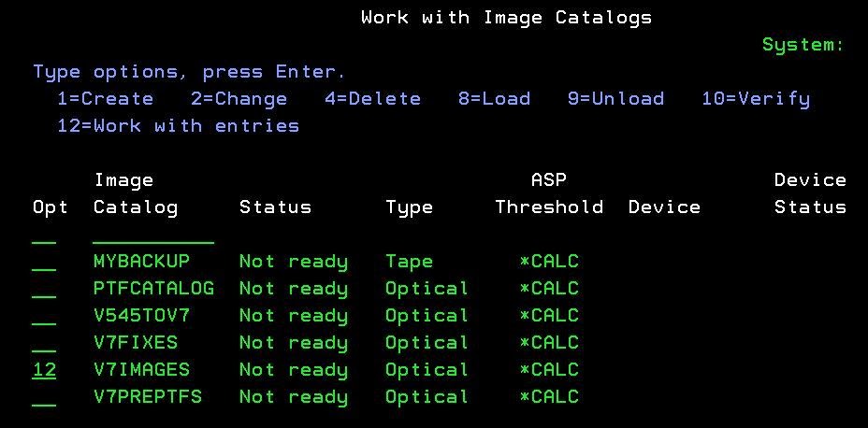This screenshot has height=428, width=868.
Task: Click the 2=Change option text
Action: tap(239, 99)
